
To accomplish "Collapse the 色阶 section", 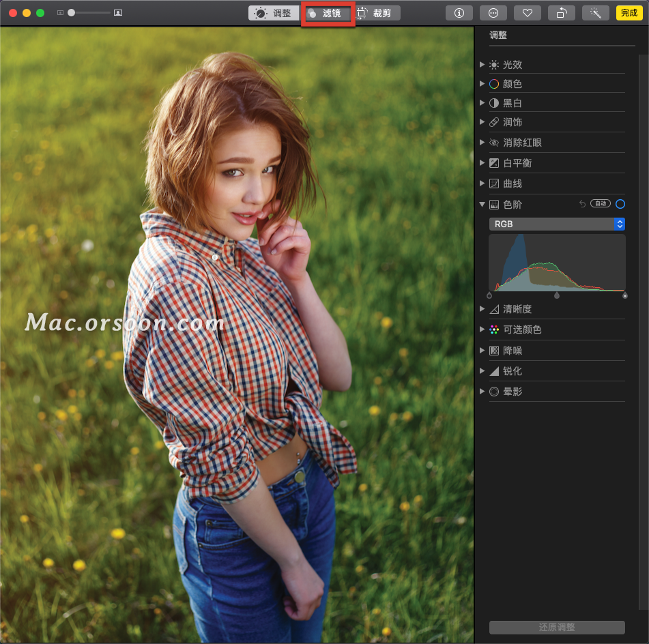I will pyautogui.click(x=482, y=204).
